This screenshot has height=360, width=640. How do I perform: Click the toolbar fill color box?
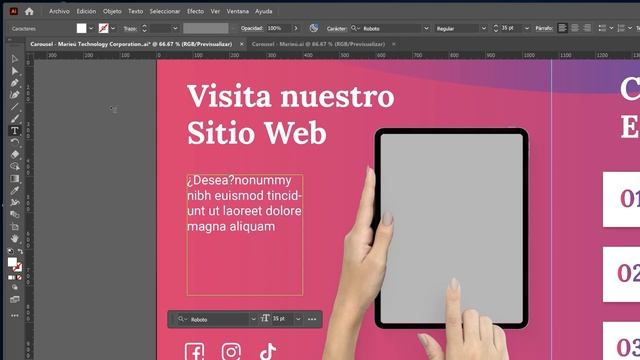point(12,262)
